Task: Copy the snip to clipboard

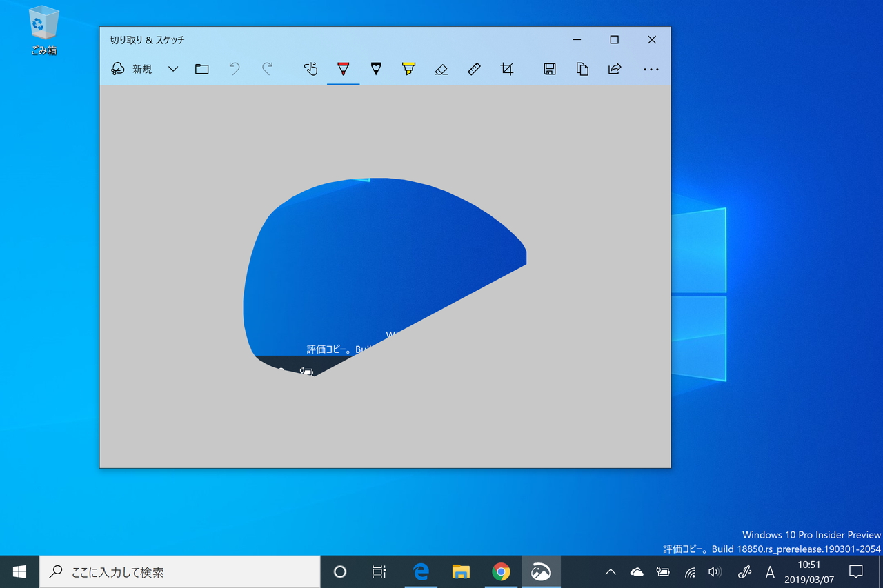Action: tap(582, 69)
